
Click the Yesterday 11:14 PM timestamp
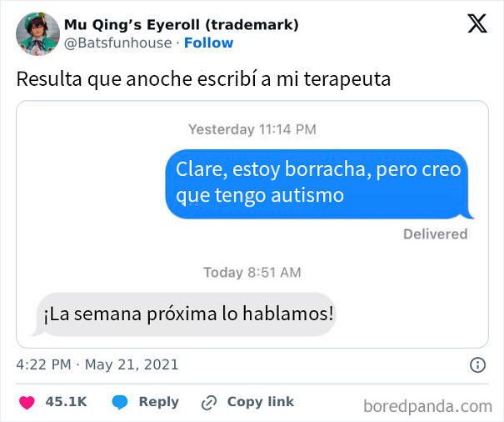click(x=252, y=129)
